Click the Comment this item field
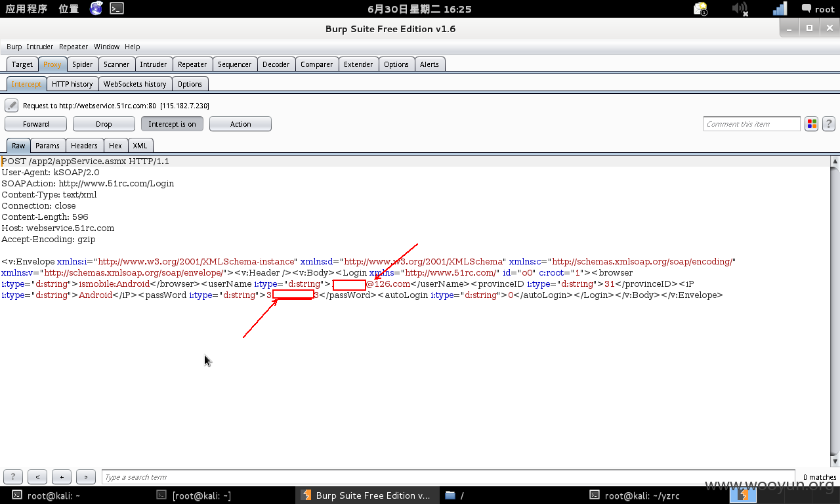840x504 pixels. coord(752,124)
